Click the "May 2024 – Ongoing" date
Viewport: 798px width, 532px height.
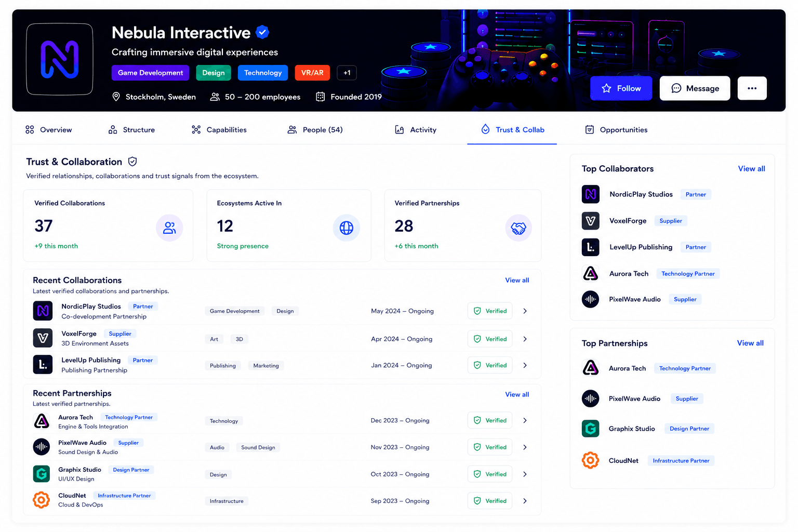[x=402, y=311]
